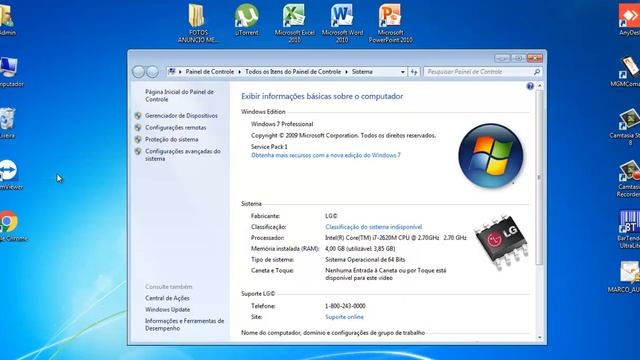Viewport: 640px width, 360px height.
Task: Open the MSMComa desktop shortcut
Action: (626, 71)
